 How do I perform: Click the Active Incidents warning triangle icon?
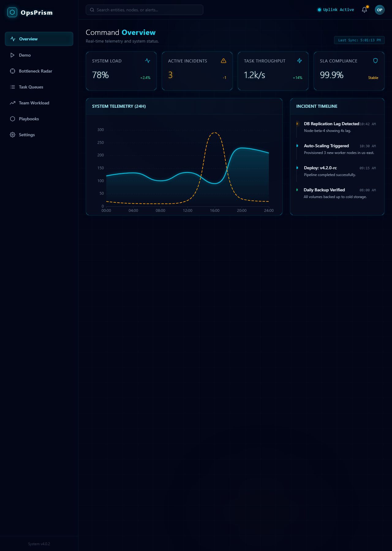tap(224, 61)
